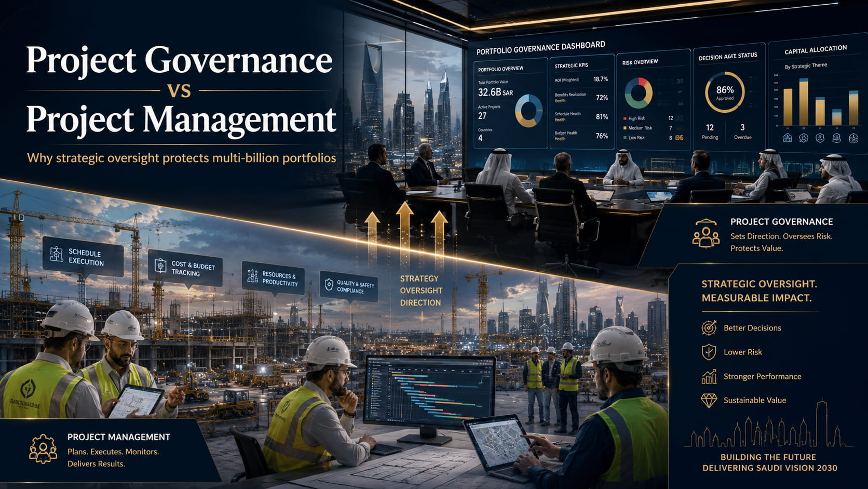Click "Plans. Executes. Monitors. Delivers Results."

pyautogui.click(x=113, y=457)
